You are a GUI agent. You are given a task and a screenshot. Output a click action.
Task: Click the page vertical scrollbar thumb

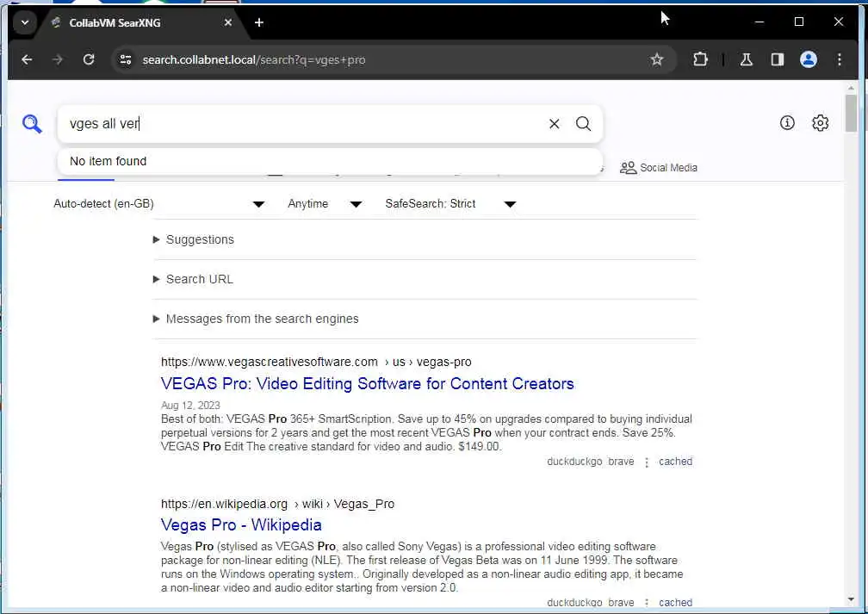(851, 114)
